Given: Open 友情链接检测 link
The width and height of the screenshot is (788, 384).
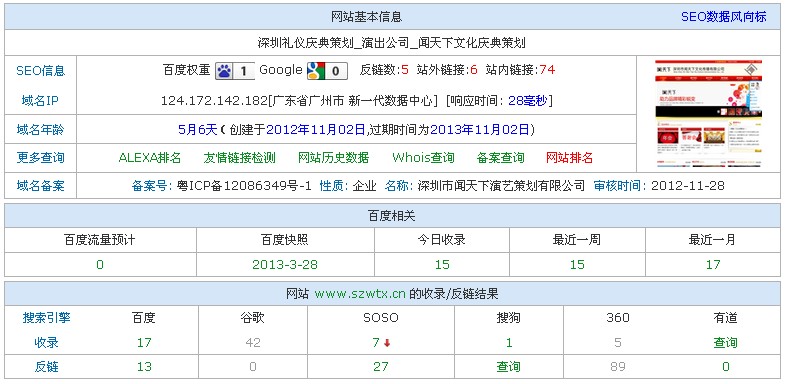Looking at the screenshot, I should click(239, 158).
